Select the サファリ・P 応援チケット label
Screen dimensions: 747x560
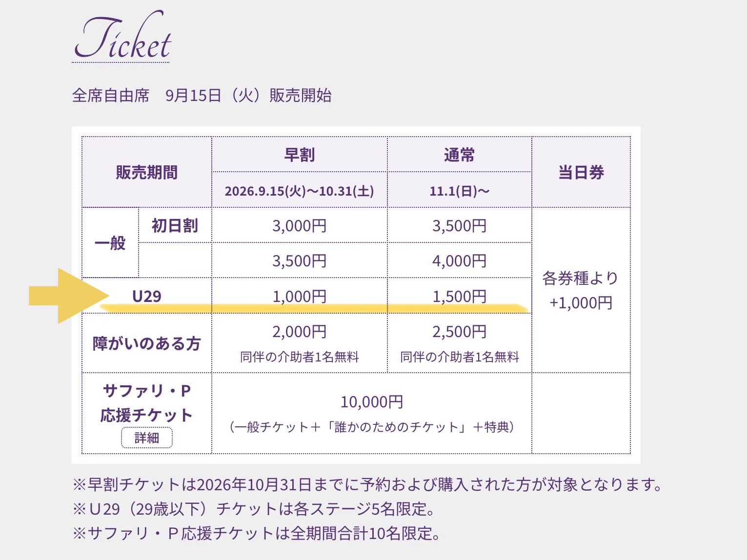(x=147, y=403)
